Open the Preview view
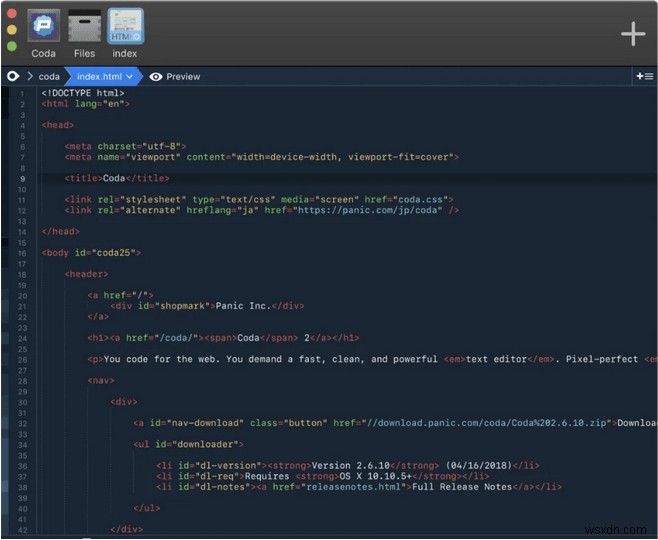The height and width of the screenshot is (540, 658). (183, 76)
